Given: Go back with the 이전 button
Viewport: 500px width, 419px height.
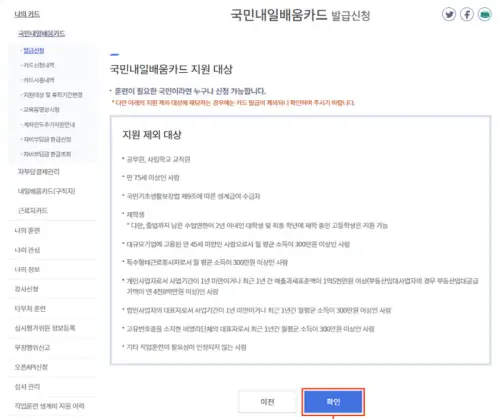Looking at the screenshot, I should click(267, 402).
